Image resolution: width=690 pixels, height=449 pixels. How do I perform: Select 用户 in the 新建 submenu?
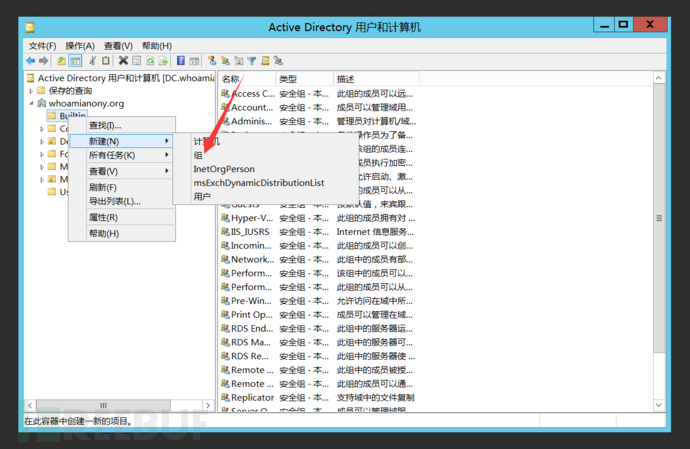coord(265,196)
